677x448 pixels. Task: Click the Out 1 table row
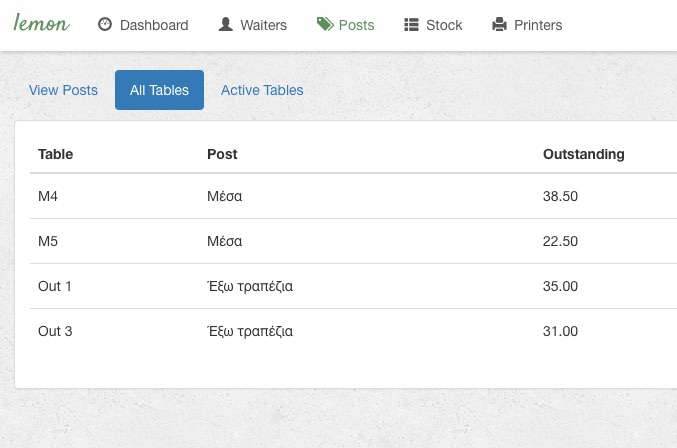click(x=55, y=286)
